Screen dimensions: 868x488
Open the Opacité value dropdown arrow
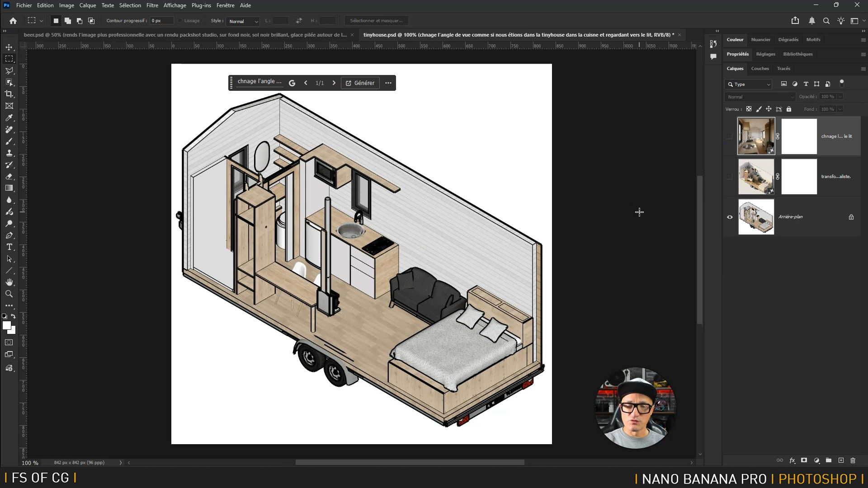(x=840, y=97)
